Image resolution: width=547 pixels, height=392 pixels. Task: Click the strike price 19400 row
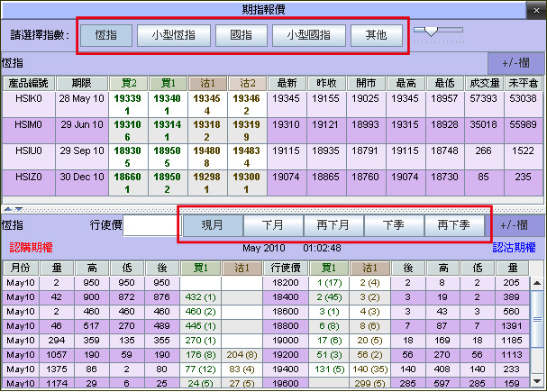point(266,369)
